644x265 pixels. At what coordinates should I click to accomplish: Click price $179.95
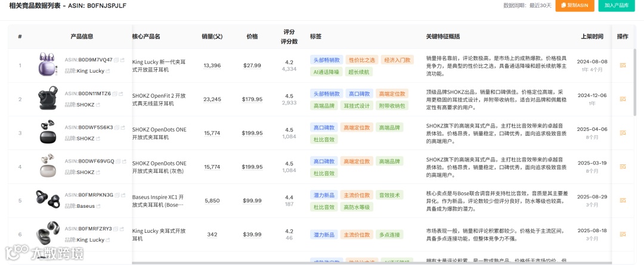point(252,99)
